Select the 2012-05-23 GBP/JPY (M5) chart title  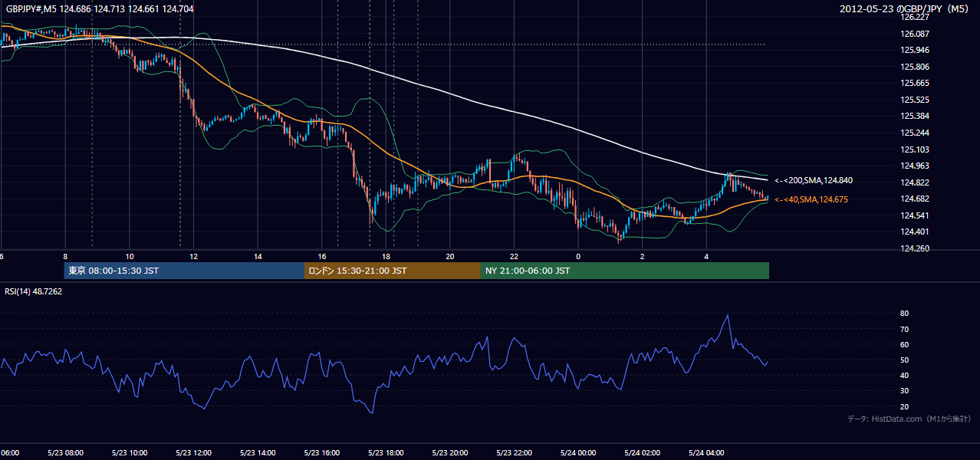coord(904,9)
